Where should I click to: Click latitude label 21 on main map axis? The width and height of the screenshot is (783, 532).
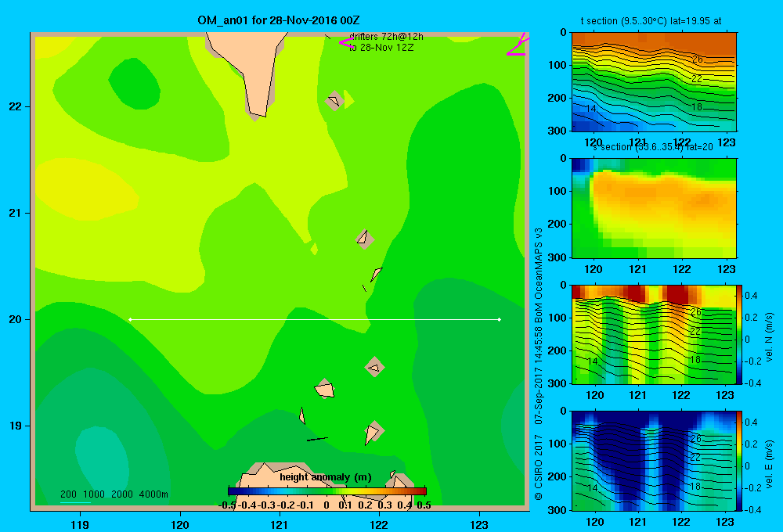click(16, 213)
